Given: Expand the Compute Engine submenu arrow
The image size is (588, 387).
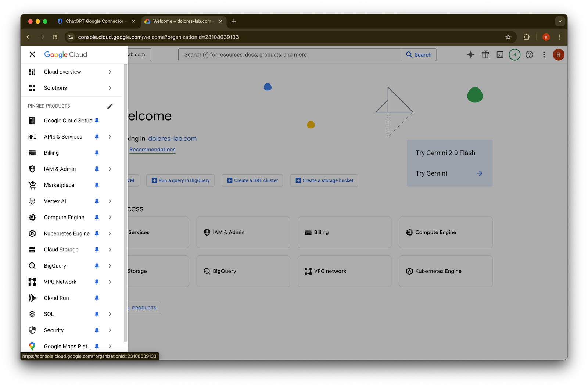Looking at the screenshot, I should [x=110, y=218].
